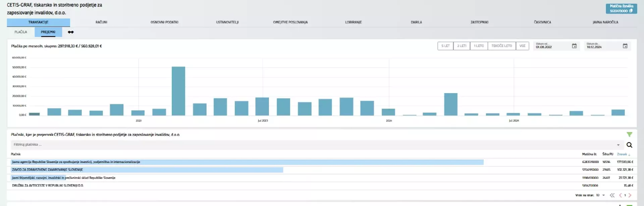This screenshot has height=206, width=644.
Task: Open the calendar for Datum do
Action: click(x=625, y=46)
